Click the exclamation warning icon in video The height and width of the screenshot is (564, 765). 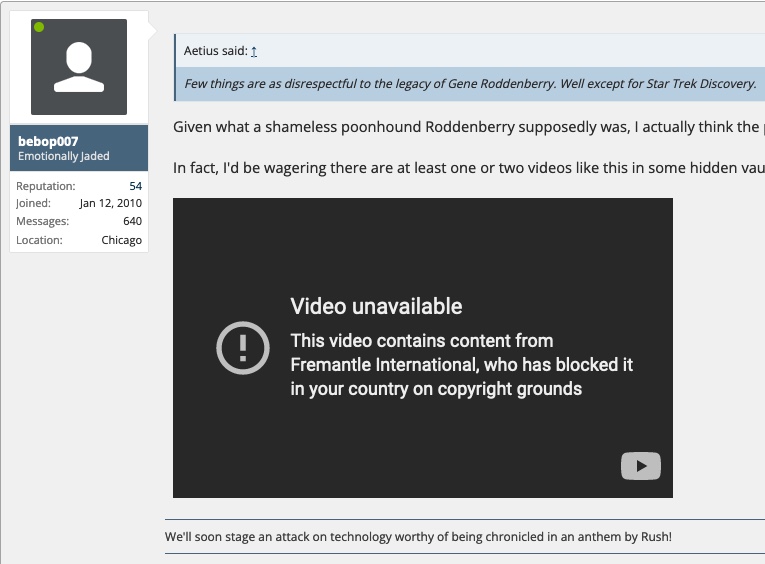[242, 348]
